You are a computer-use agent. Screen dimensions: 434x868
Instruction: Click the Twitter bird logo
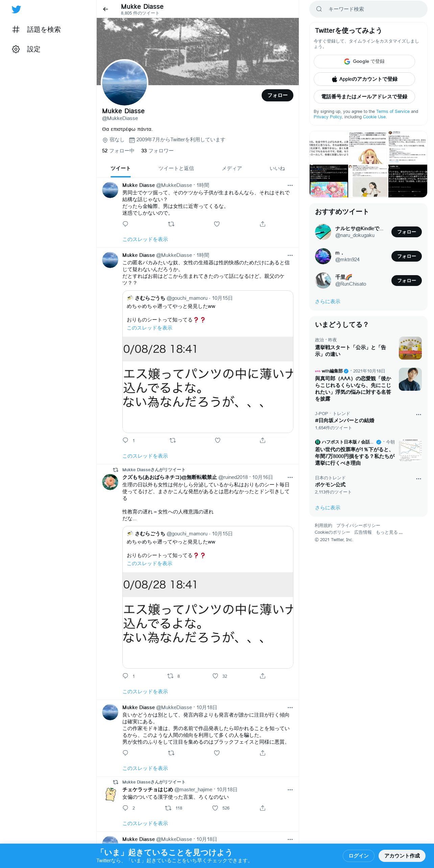coord(16,9)
